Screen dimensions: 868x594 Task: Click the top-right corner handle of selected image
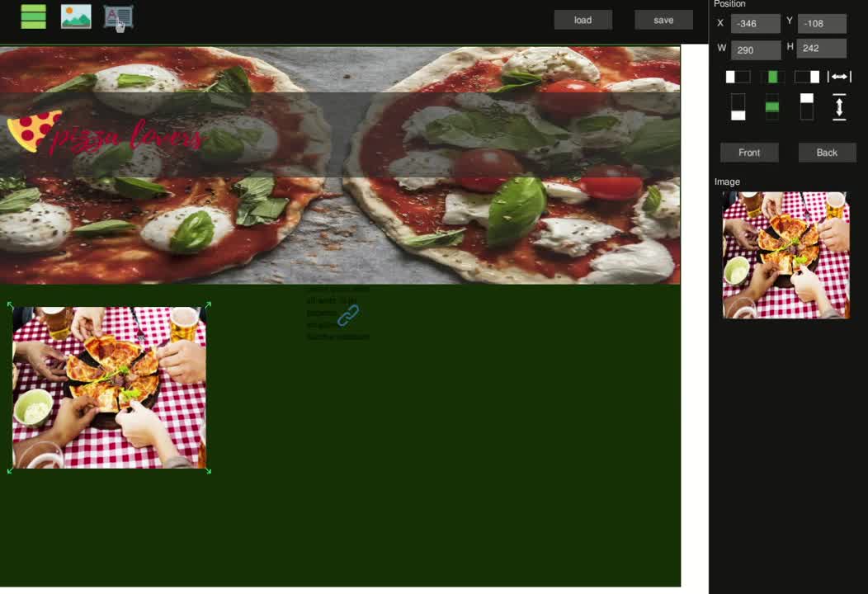tap(208, 305)
